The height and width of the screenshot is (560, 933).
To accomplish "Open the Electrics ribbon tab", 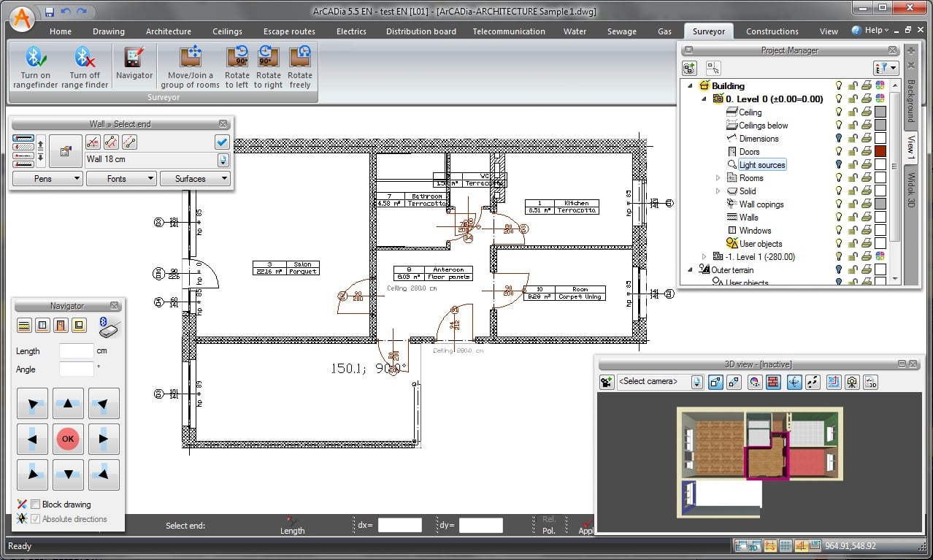I will [351, 31].
